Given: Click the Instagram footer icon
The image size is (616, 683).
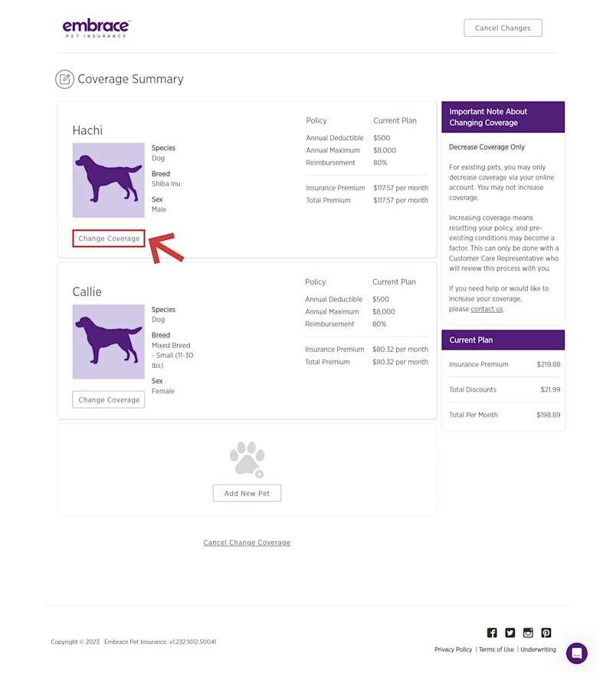Looking at the screenshot, I should point(528,632).
